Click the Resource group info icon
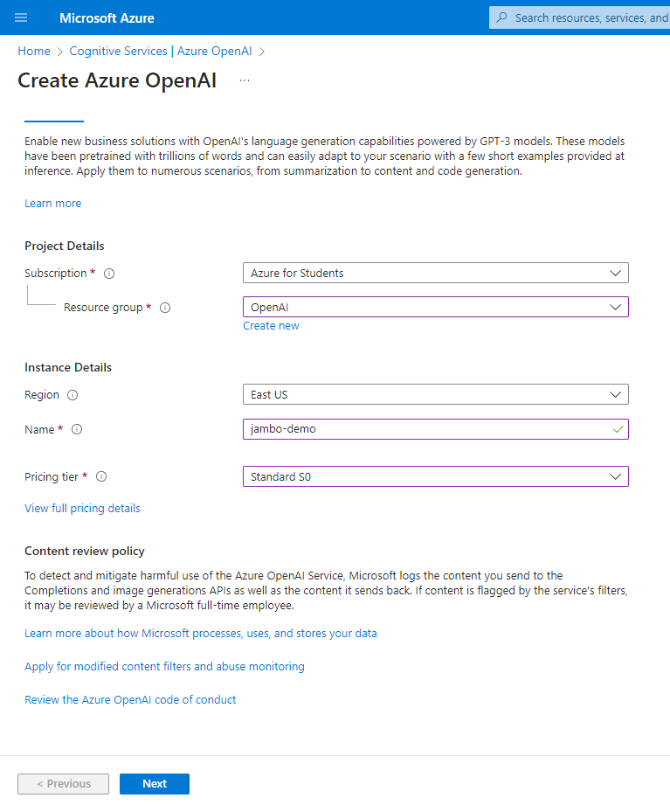This screenshot has width=670, height=812. [x=165, y=307]
